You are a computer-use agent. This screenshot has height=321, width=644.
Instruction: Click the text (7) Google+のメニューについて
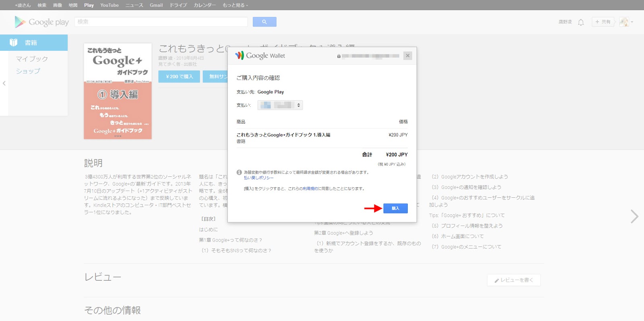pyautogui.click(x=466, y=247)
